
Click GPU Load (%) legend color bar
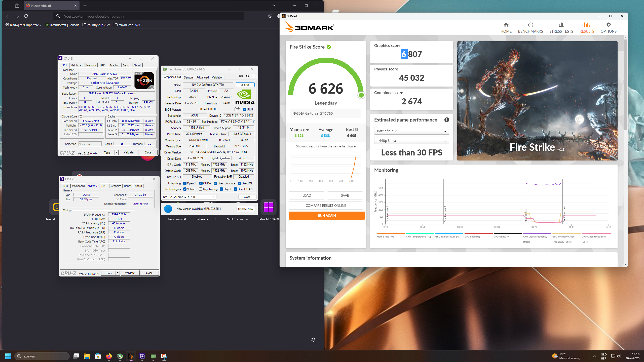coord(478,233)
